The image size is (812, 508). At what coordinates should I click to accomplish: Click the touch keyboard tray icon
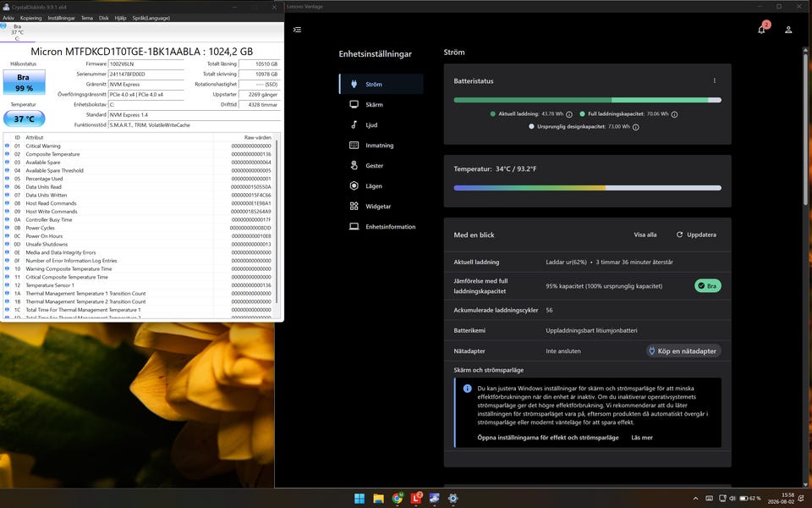[x=709, y=499]
